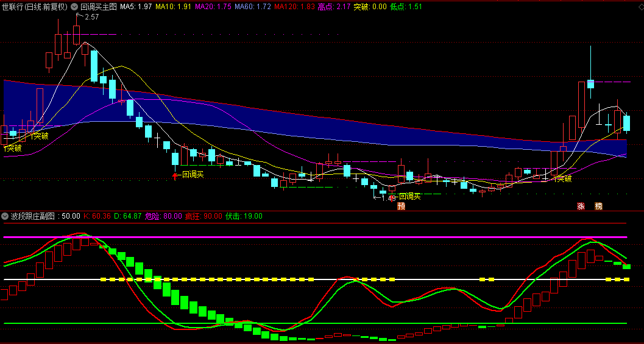This screenshot has height=344, width=644.
Task: Open the dropdown arrow before 波段跟庄副图
Action: 5,216
